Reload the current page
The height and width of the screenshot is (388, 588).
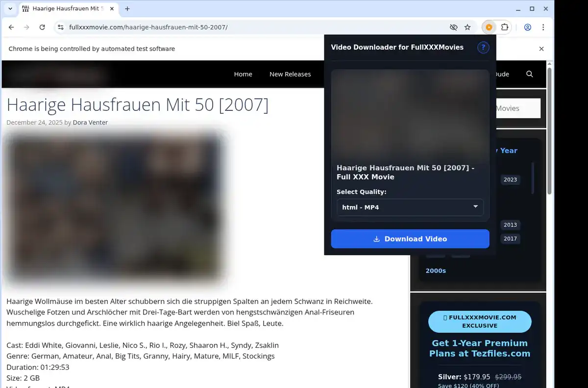pyautogui.click(x=42, y=27)
